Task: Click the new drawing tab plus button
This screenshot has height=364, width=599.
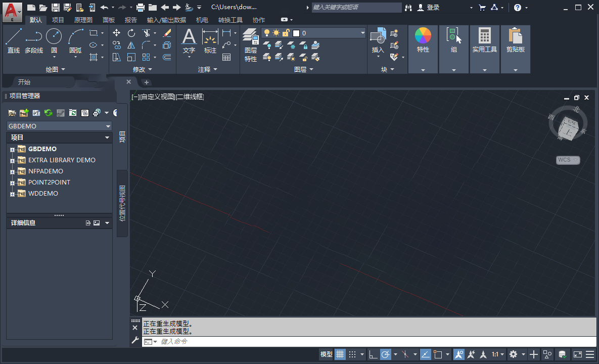Action: 146,82
